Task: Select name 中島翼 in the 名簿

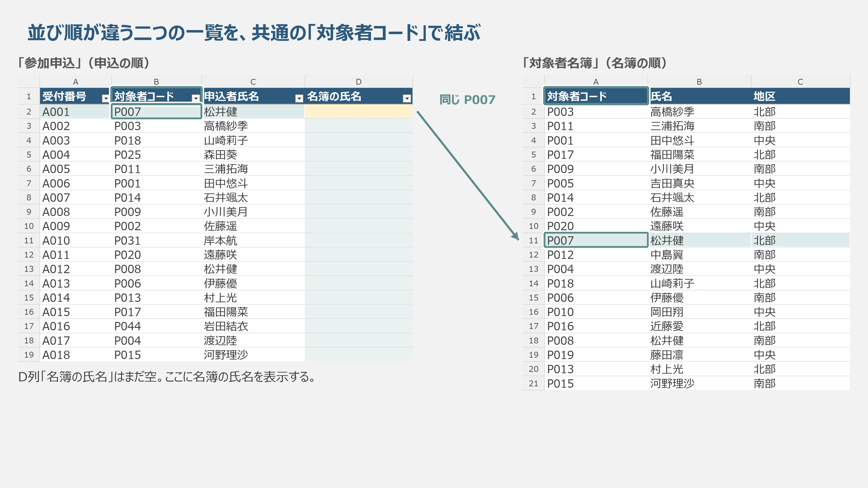Action: point(699,255)
